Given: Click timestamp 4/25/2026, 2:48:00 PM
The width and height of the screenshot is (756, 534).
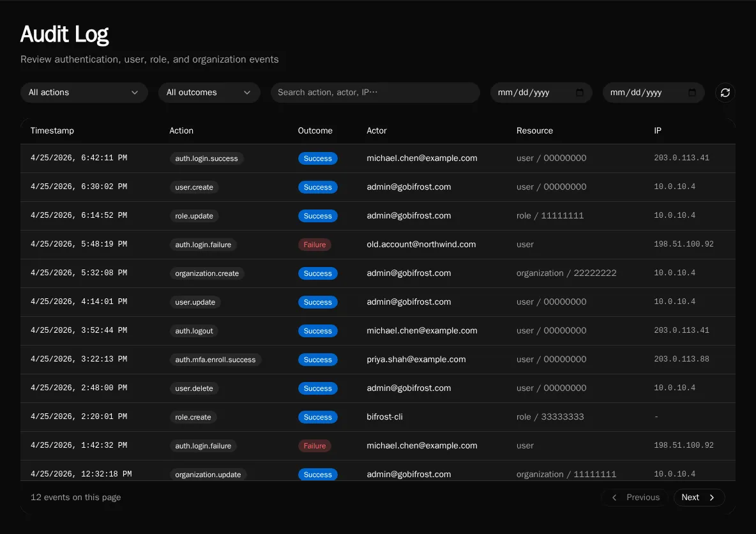Looking at the screenshot, I should [79, 388].
